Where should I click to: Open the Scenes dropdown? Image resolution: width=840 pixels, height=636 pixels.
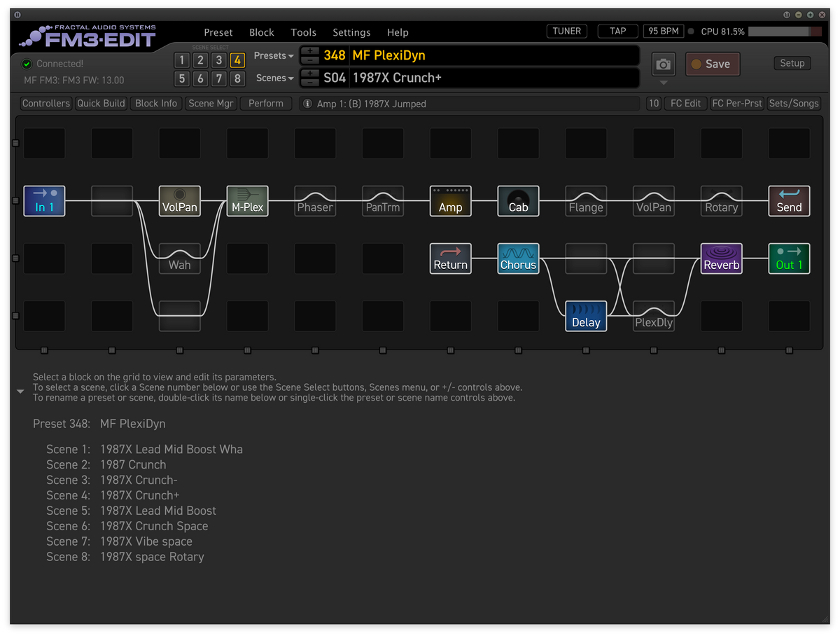coord(274,78)
